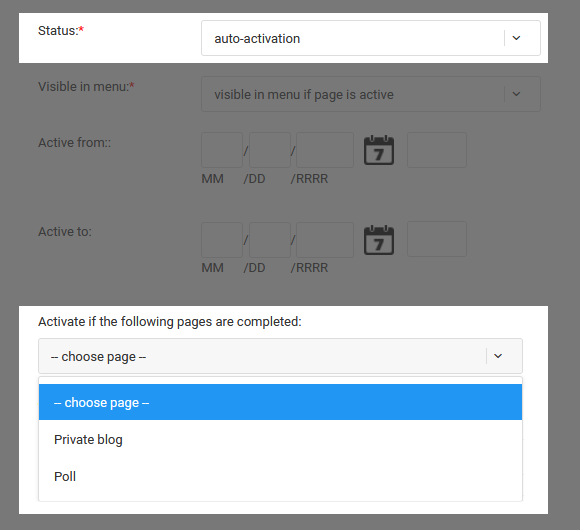Image resolution: width=580 pixels, height=530 pixels.
Task: Expand the Status dropdown arrow
Action: pyautogui.click(x=516, y=38)
